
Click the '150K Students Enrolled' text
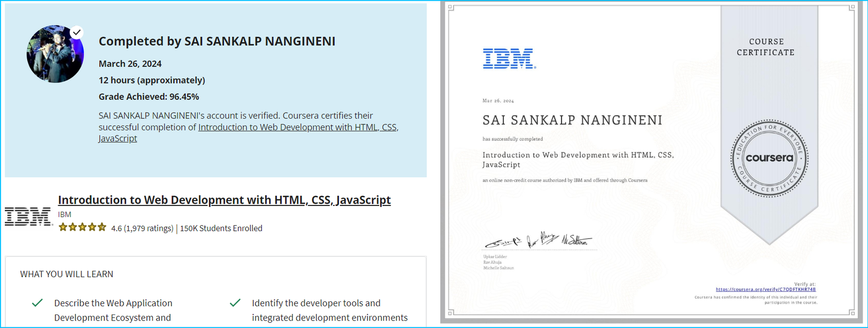pyautogui.click(x=221, y=228)
